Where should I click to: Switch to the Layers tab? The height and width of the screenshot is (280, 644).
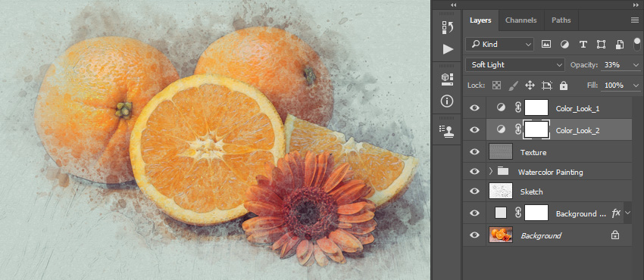pyautogui.click(x=480, y=20)
